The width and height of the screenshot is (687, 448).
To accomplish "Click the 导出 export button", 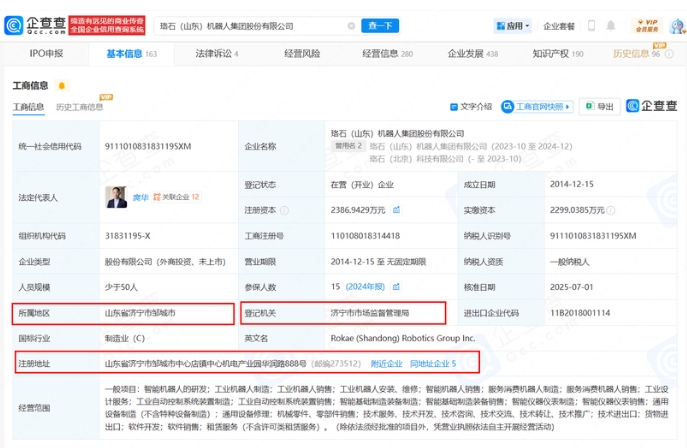I will click(x=601, y=106).
